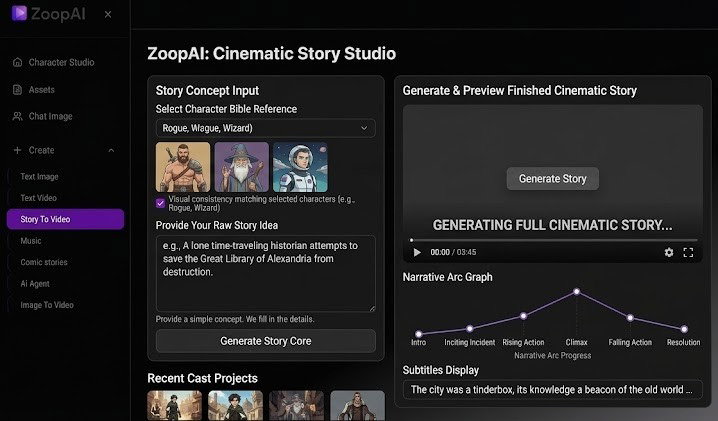
Task: Open Chat Image in the sidebar
Action: pyautogui.click(x=50, y=116)
